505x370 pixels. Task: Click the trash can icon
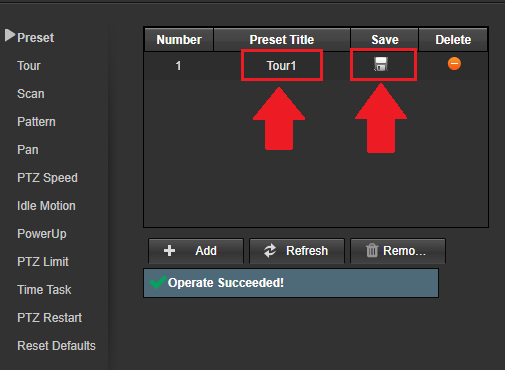click(372, 250)
